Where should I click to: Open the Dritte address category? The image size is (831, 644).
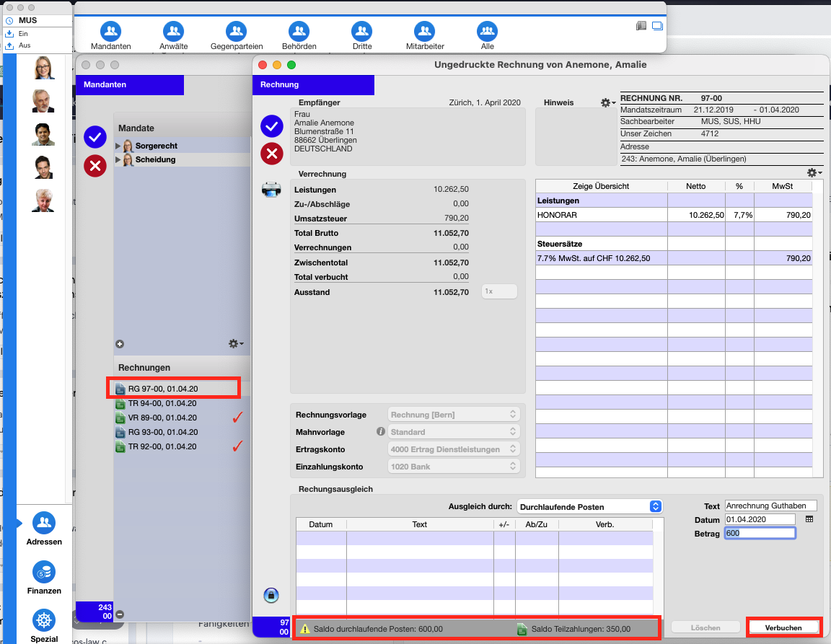tap(362, 35)
